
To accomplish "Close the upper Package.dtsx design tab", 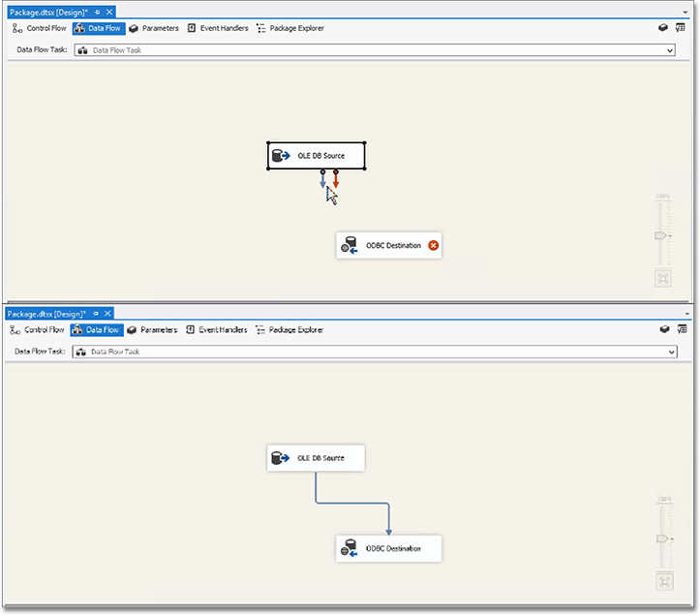I will (108, 12).
